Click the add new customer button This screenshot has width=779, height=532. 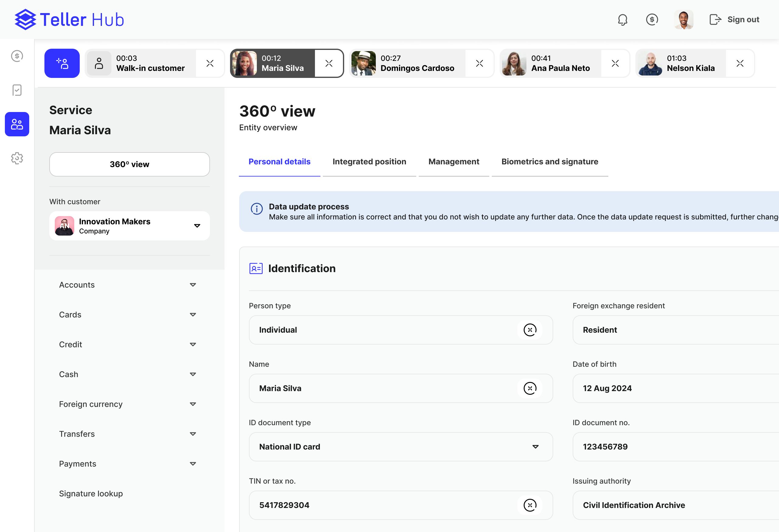pos(62,63)
